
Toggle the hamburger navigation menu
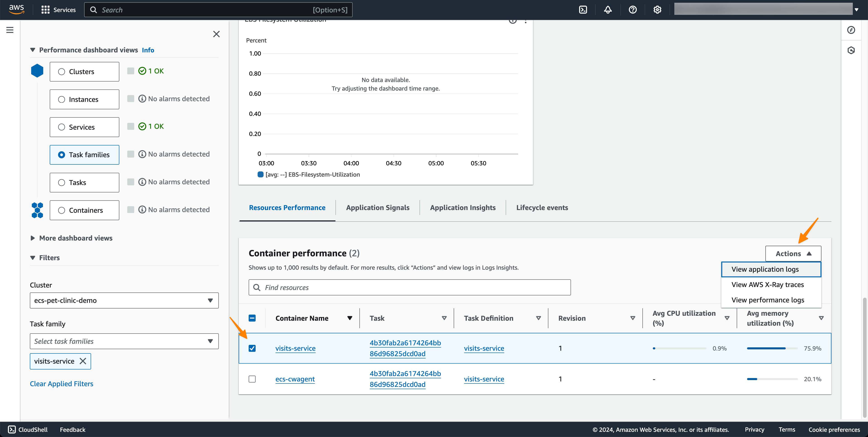click(10, 30)
